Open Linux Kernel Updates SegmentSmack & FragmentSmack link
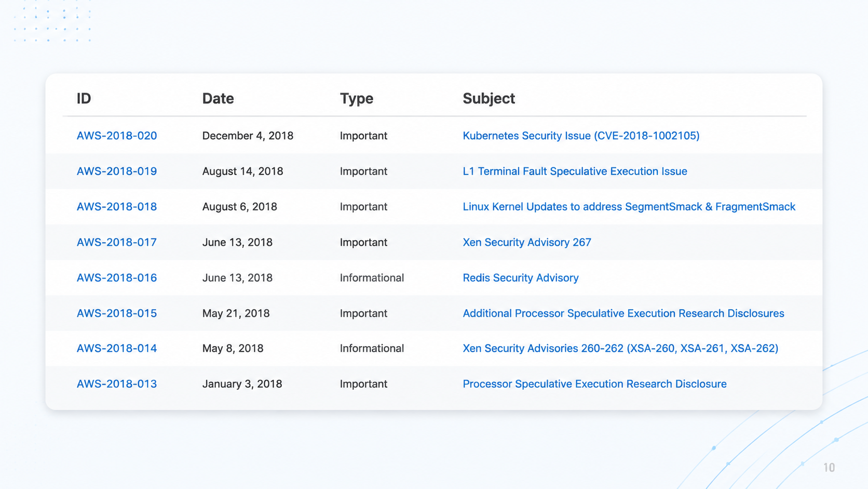Image resolution: width=868 pixels, height=489 pixels. coord(629,206)
